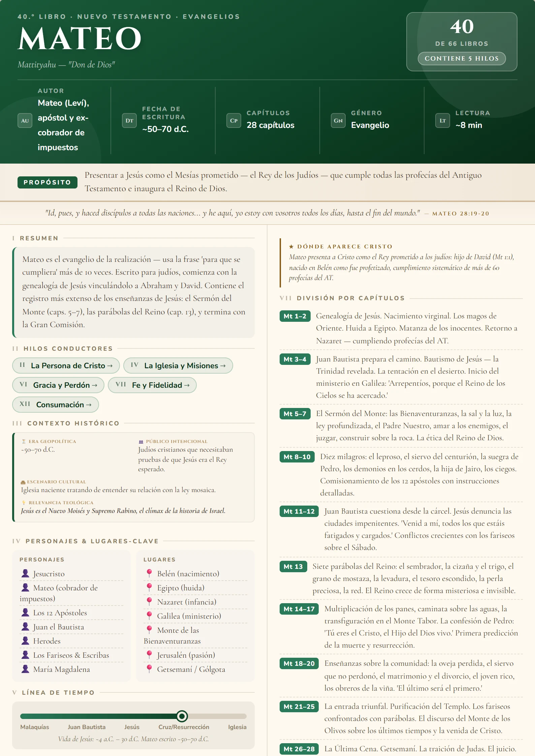The height and width of the screenshot is (756, 535).
Task: Click the 28 capítulos value
Action: (271, 125)
